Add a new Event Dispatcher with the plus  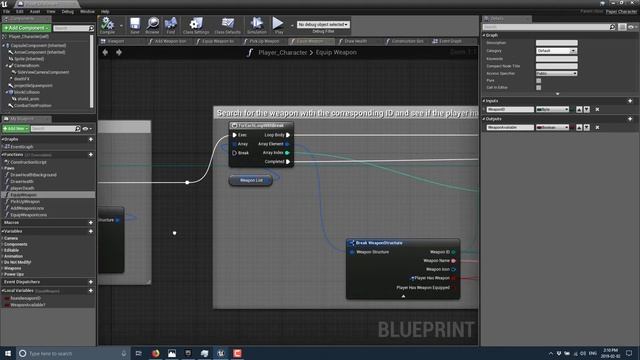(x=91, y=282)
